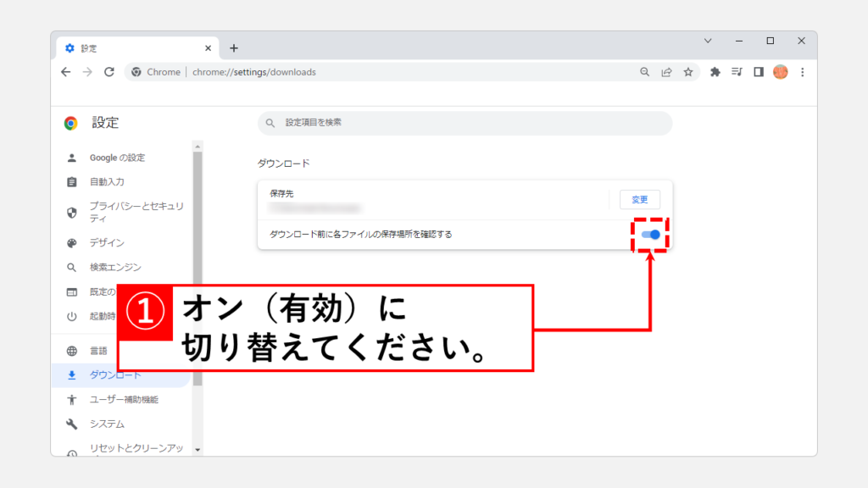Toggle ask where to save each file switch

point(650,234)
